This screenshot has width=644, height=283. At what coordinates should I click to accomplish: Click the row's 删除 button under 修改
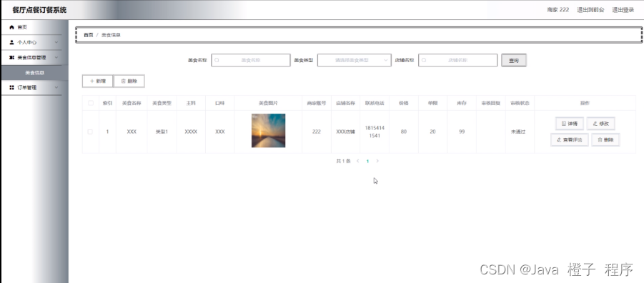[x=605, y=139]
